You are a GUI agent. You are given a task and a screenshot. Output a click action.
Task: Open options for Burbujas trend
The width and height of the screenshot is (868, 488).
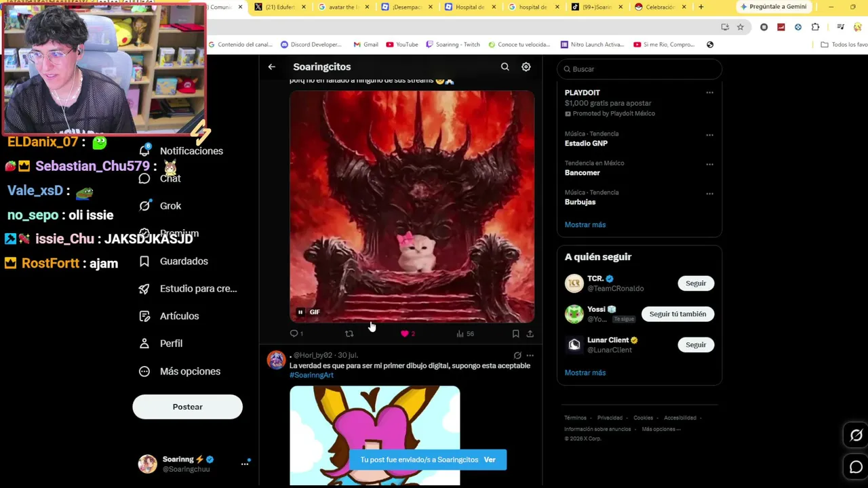(709, 194)
